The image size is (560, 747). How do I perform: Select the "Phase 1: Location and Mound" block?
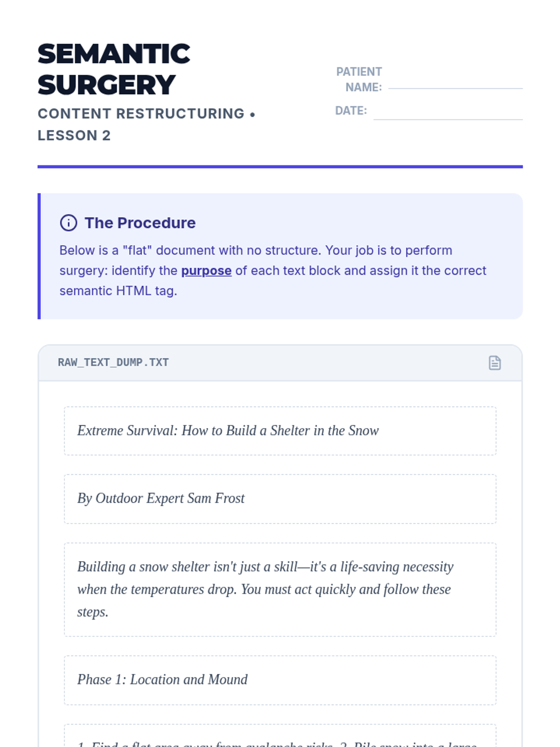click(280, 680)
